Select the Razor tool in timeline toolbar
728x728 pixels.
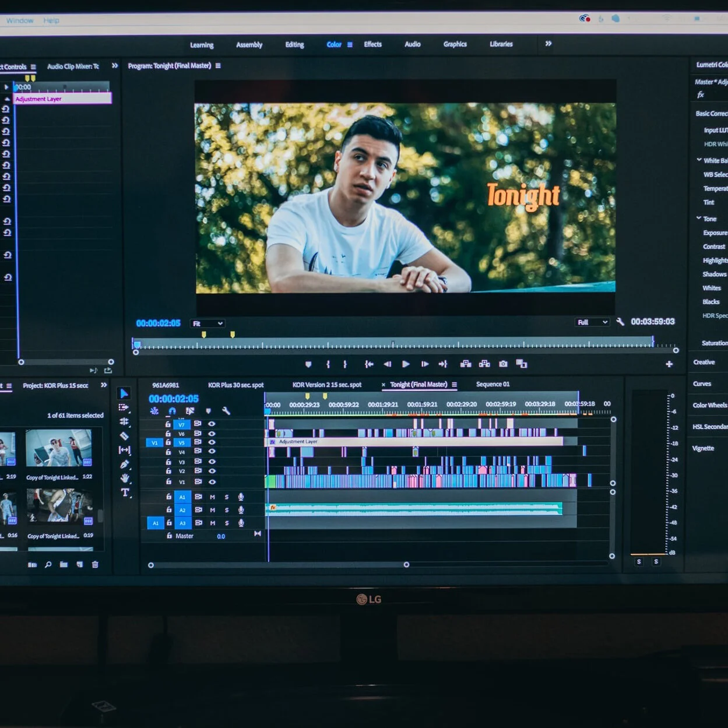point(125,435)
